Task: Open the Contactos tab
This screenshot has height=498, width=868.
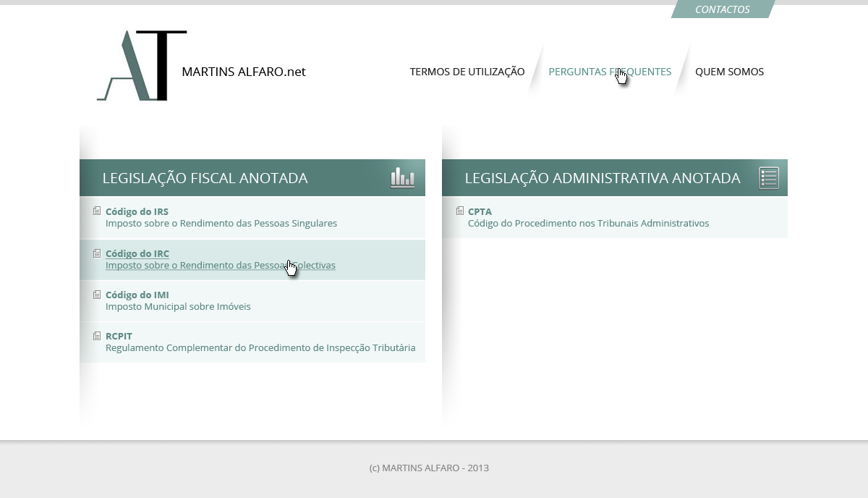Action: click(x=723, y=9)
